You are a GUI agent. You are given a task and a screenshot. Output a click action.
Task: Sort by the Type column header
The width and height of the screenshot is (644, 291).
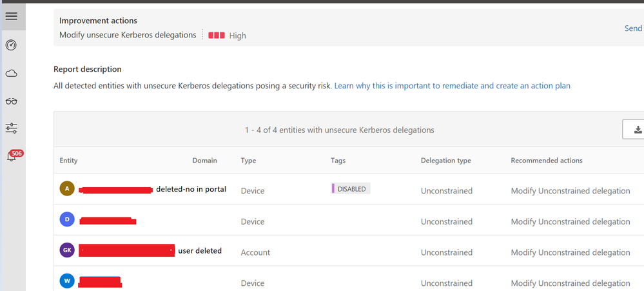[x=248, y=161]
